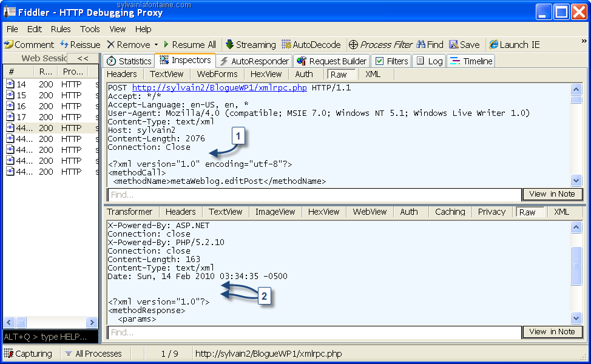The width and height of the screenshot is (591, 364).
Task: Select response Transformer tab
Action: (x=130, y=212)
